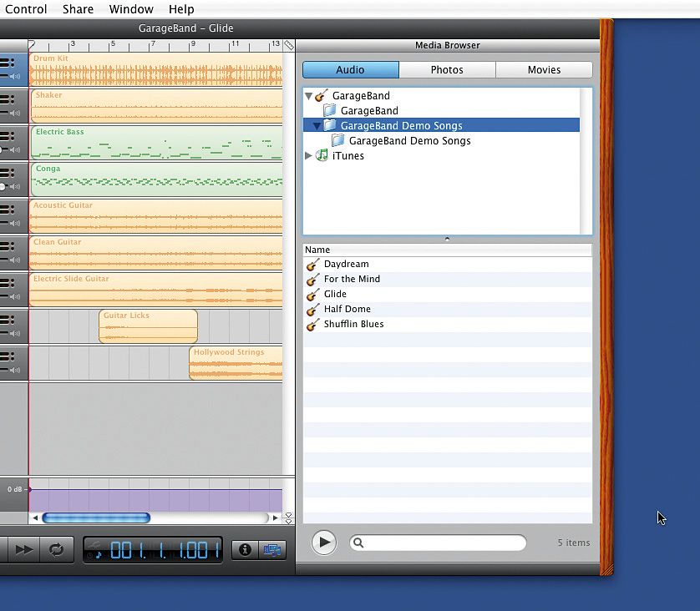
Task: Click the timeline scroll left arrow
Action: pos(35,518)
